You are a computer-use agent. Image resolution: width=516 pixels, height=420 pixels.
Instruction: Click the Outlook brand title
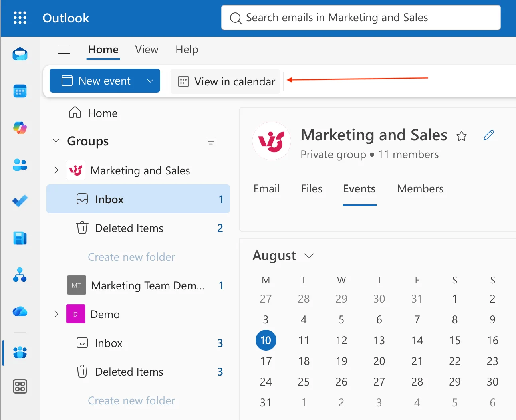[66, 18]
